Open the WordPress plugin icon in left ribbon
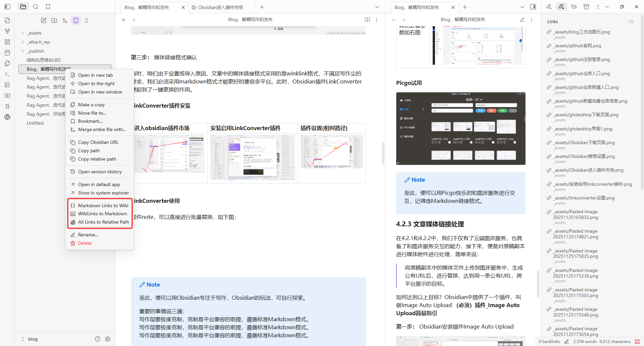The width and height of the screenshot is (644, 346). (x=7, y=117)
